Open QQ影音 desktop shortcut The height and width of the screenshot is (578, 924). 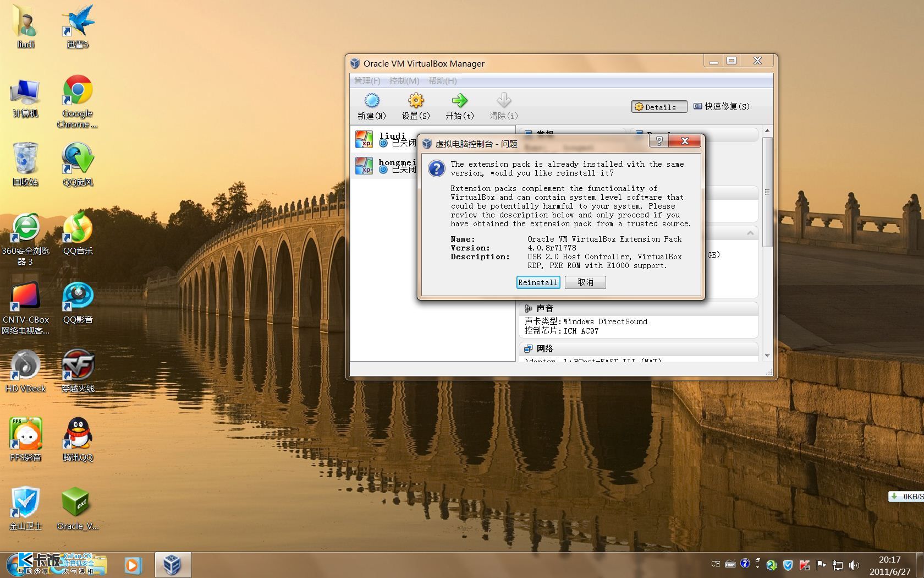[x=78, y=303]
